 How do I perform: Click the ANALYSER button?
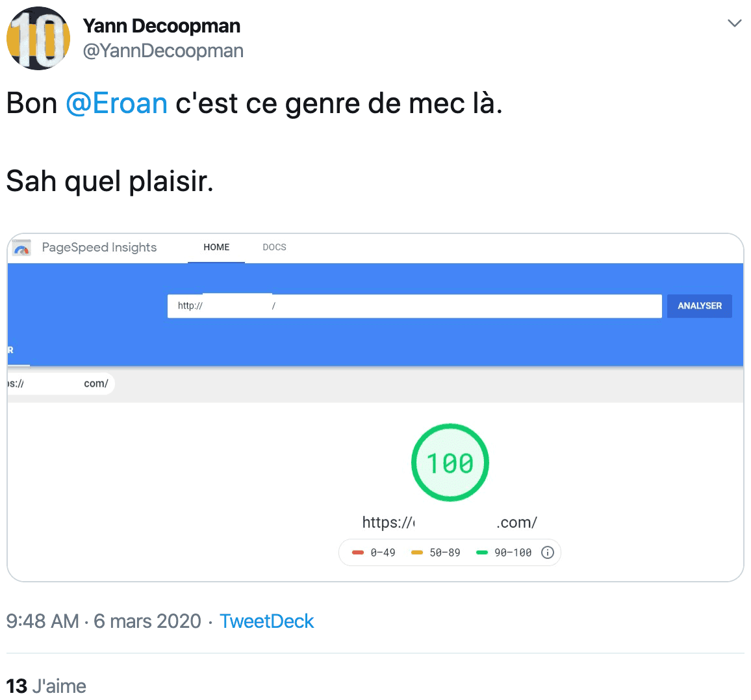pos(699,306)
